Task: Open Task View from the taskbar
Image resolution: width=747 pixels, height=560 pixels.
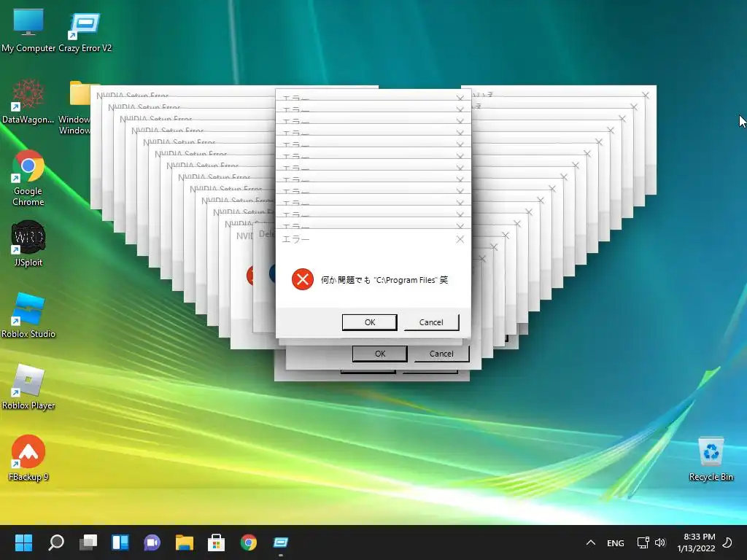Action: [x=88, y=542]
